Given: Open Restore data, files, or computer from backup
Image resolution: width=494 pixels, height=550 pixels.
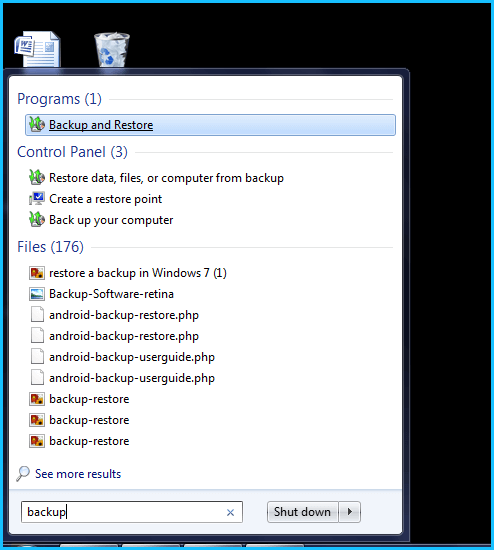Looking at the screenshot, I should 166,178.
